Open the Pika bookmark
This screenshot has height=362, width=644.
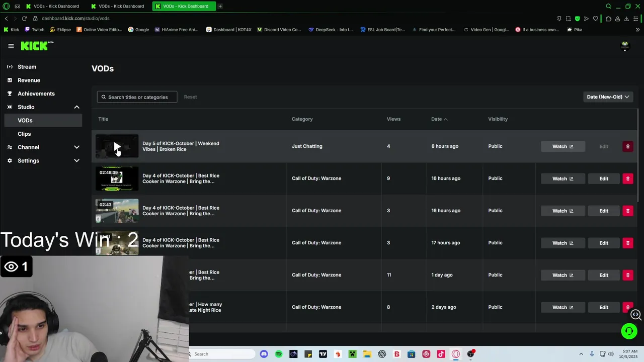575,30
